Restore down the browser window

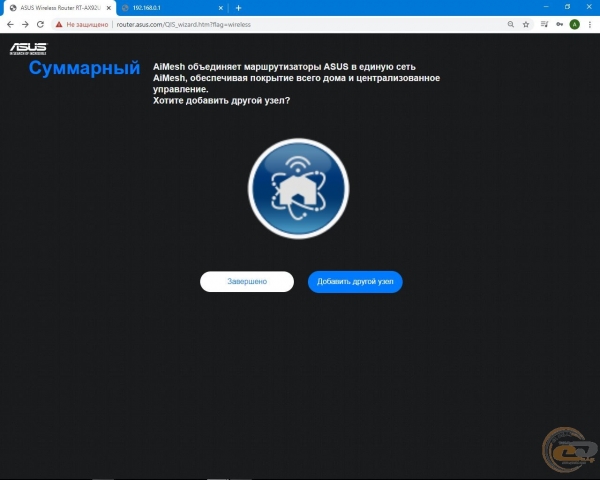tap(567, 7)
